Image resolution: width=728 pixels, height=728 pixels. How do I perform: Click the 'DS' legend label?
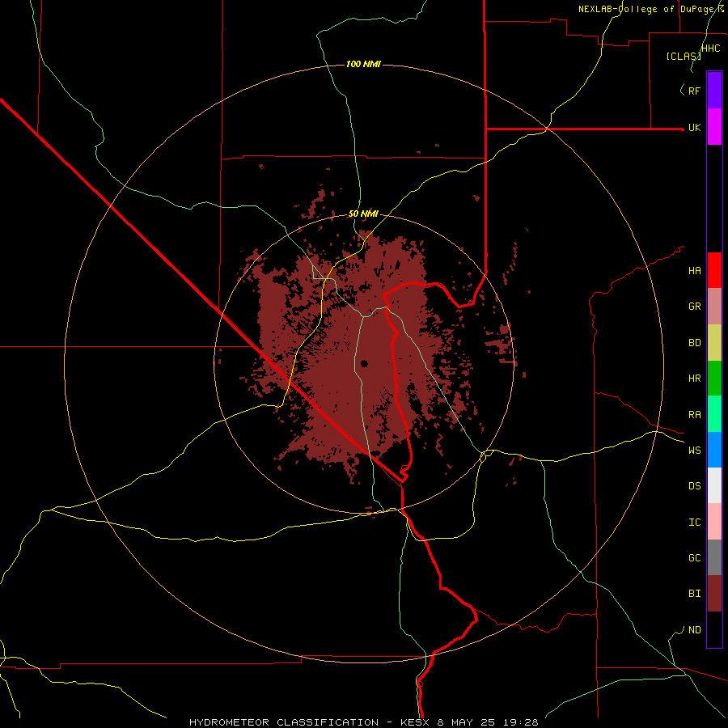tap(695, 486)
